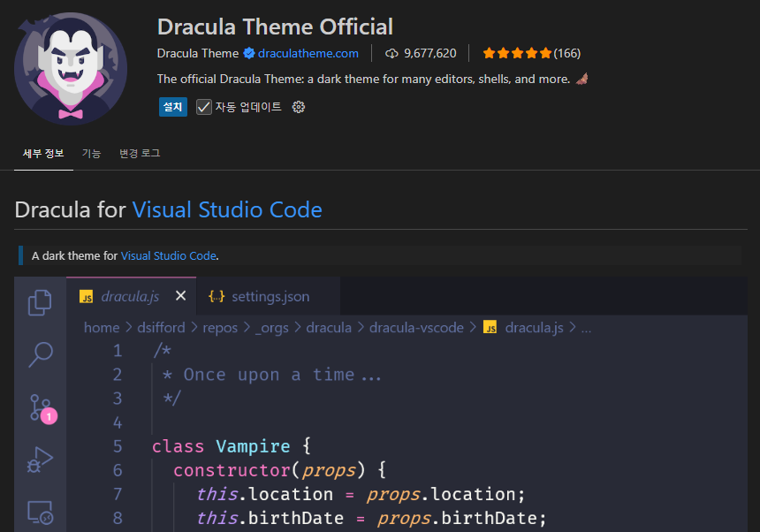Click the bat emoji after the description
Screen dimensions: 760x532
(x=582, y=79)
